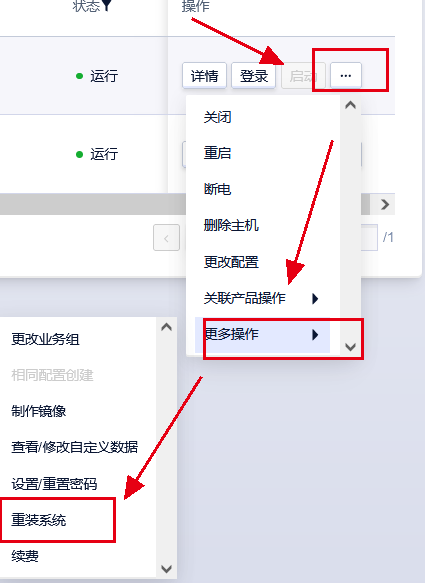Expand the 更多操作 submenu
This screenshot has width=425, height=583.
262,335
